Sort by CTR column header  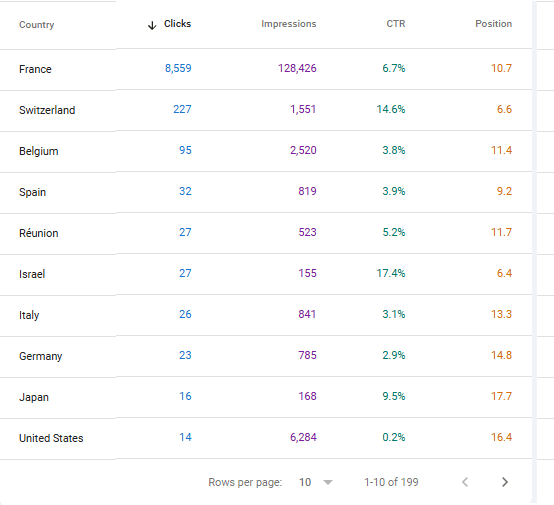tap(396, 24)
